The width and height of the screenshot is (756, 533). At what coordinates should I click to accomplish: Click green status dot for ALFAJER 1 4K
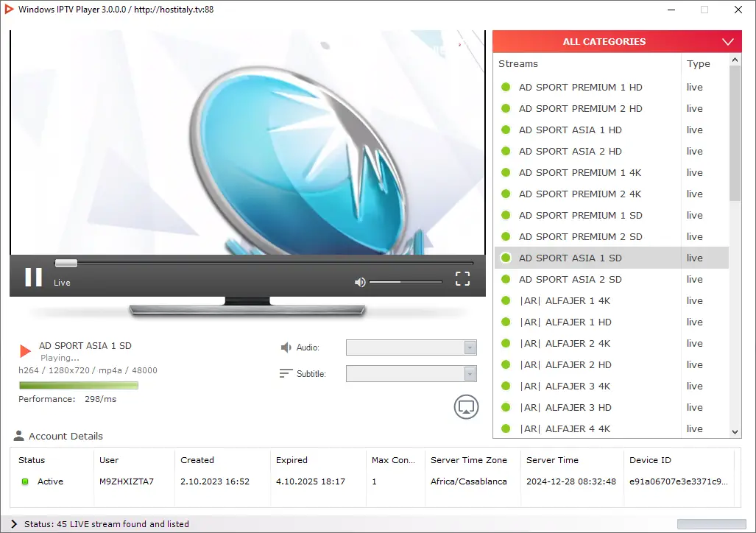506,300
